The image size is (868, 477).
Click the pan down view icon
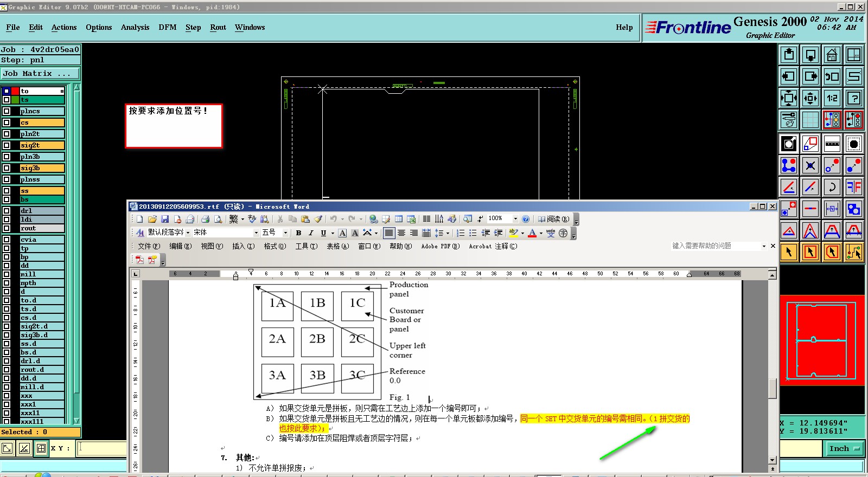(810, 55)
